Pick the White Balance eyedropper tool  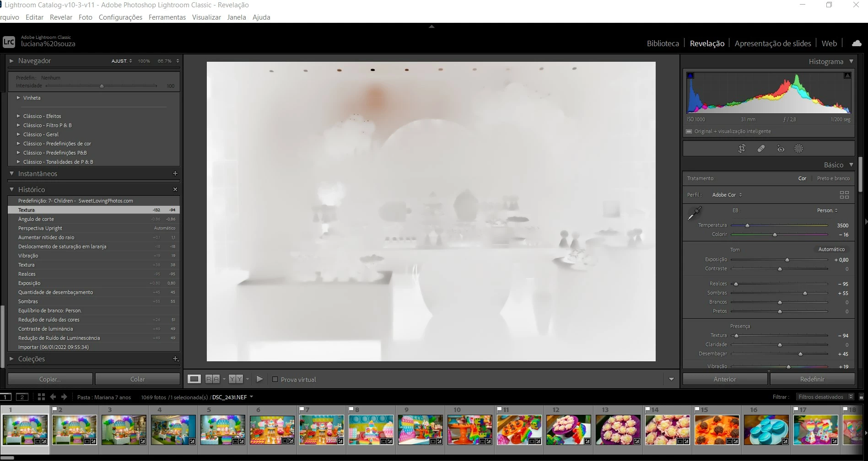pos(695,213)
